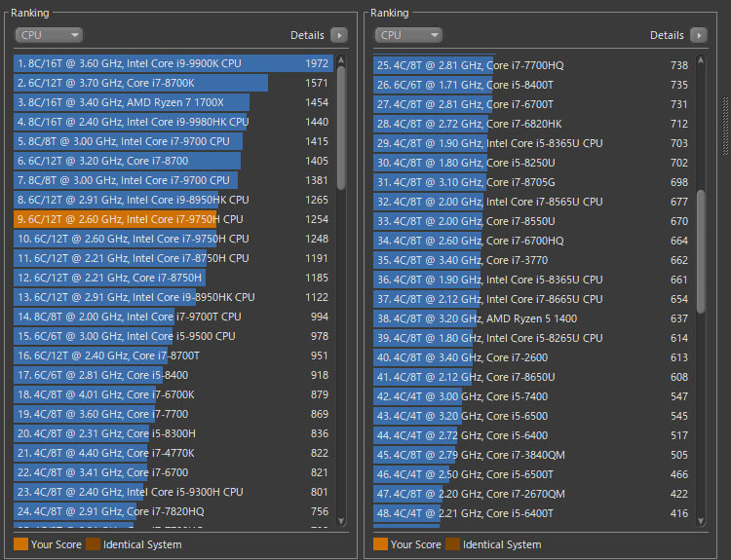This screenshot has width=731, height=560.
Task: Select the AMD Ryzen 7 1700X row
Action: [x=173, y=102]
